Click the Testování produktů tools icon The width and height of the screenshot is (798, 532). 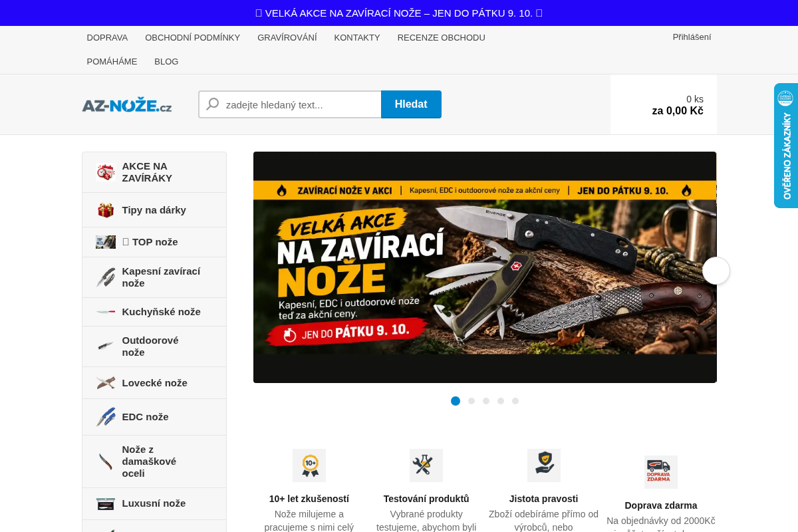pyautogui.click(x=426, y=465)
